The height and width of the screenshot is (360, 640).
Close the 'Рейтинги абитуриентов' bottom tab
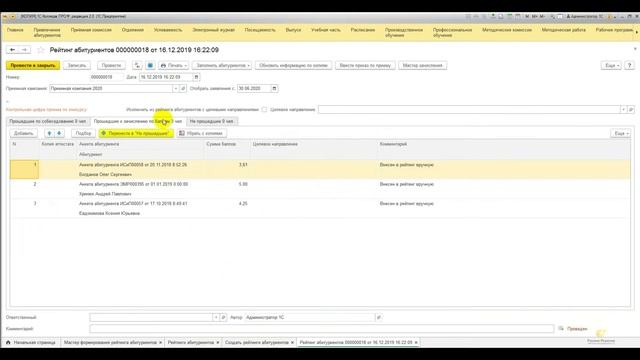(x=218, y=342)
